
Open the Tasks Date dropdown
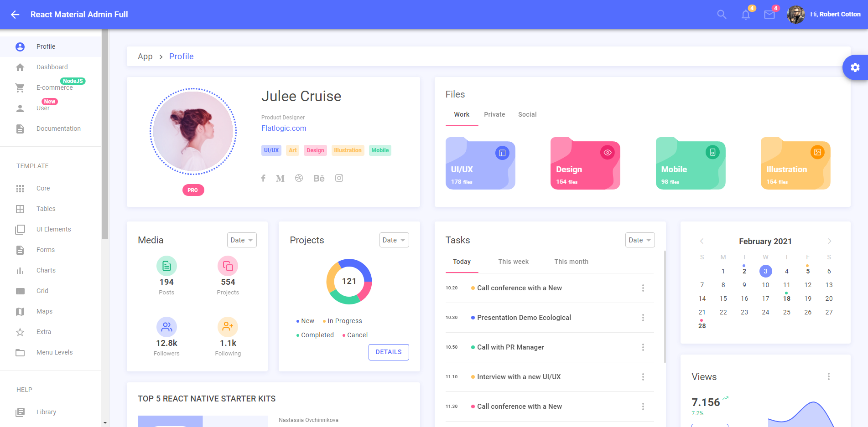click(x=639, y=240)
